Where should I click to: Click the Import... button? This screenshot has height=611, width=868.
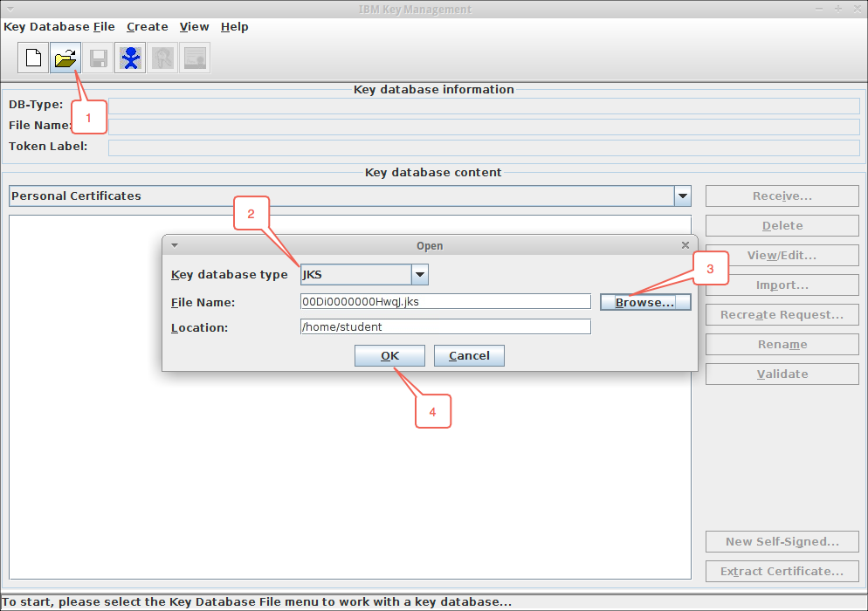pyautogui.click(x=782, y=285)
